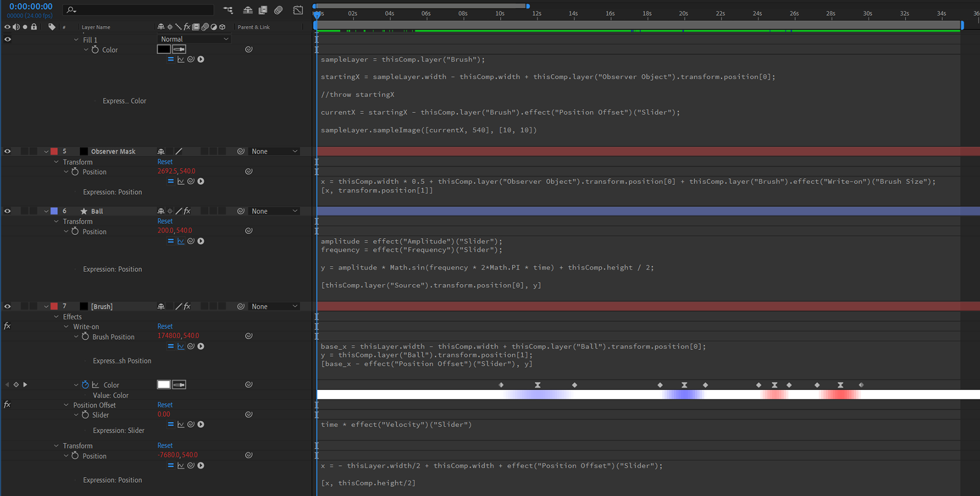The width and height of the screenshot is (980, 496).
Task: Click Observer Mask layer parent pick whip
Action: click(x=240, y=151)
